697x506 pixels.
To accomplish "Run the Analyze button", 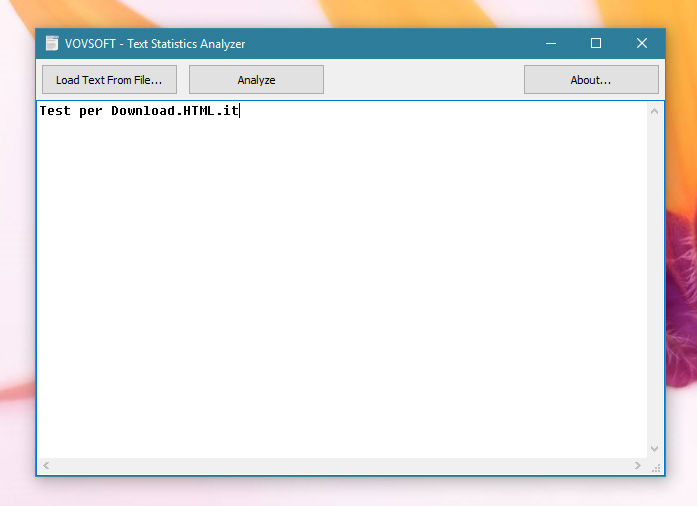I will pos(256,80).
